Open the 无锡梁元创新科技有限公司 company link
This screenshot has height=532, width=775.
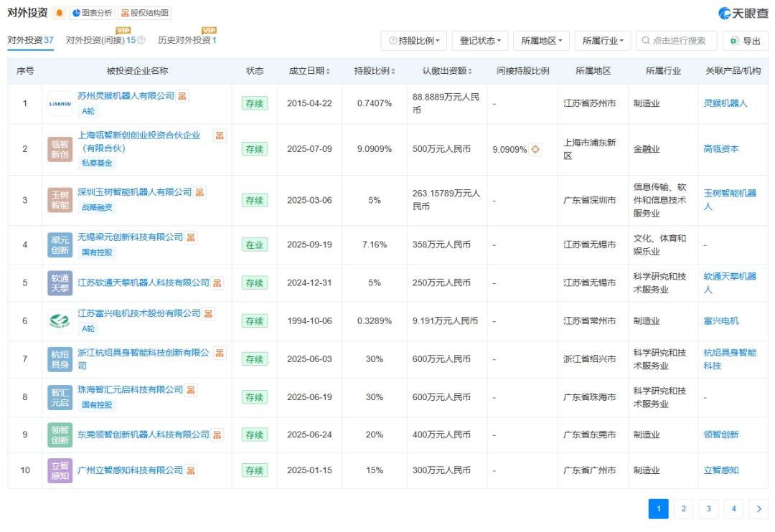click(130, 237)
